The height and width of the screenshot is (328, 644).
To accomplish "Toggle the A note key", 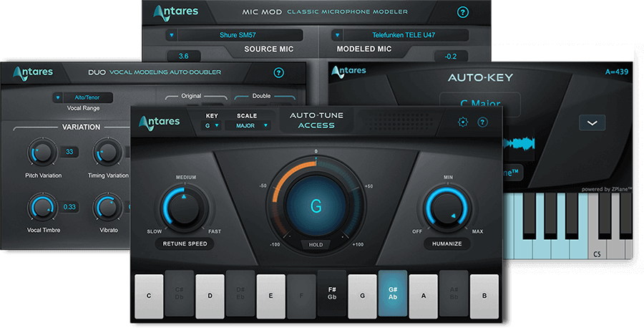I will (x=424, y=296).
